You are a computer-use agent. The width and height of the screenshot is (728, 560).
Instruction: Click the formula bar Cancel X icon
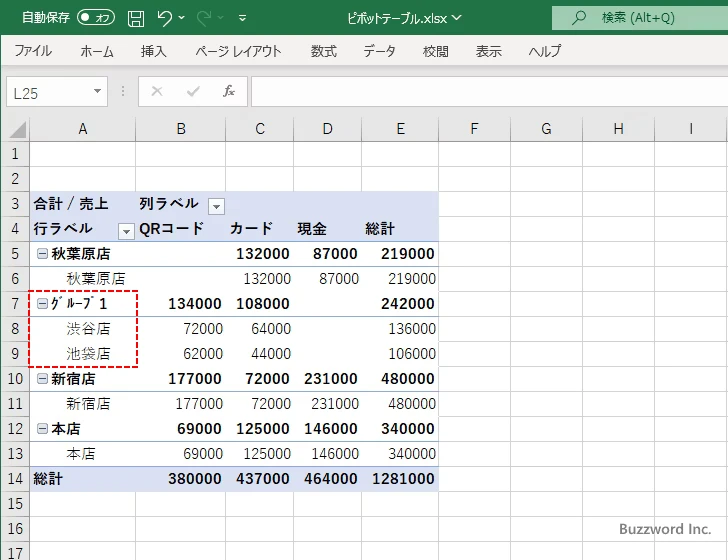click(157, 91)
